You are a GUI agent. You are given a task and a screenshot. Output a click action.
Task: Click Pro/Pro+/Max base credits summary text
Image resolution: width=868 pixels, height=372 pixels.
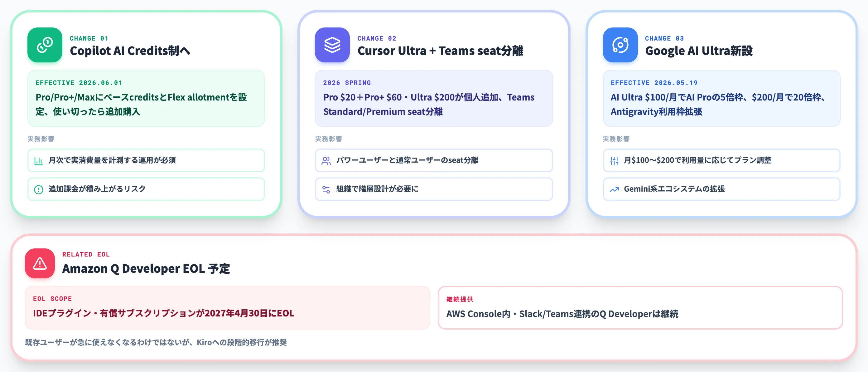point(142,104)
